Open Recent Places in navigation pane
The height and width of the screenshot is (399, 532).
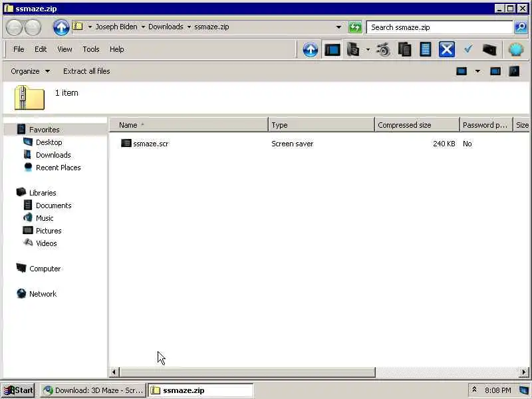click(x=59, y=168)
